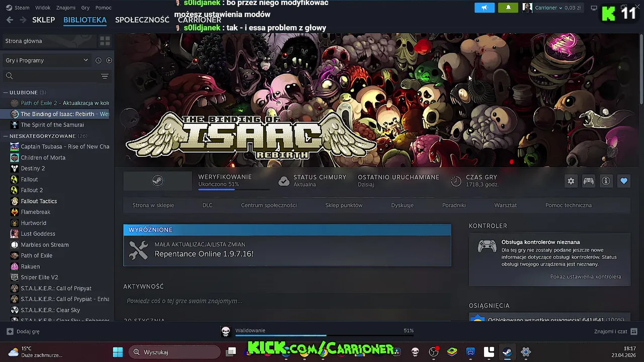Open the Dyskusje tab
644x362 pixels.
[x=403, y=205]
